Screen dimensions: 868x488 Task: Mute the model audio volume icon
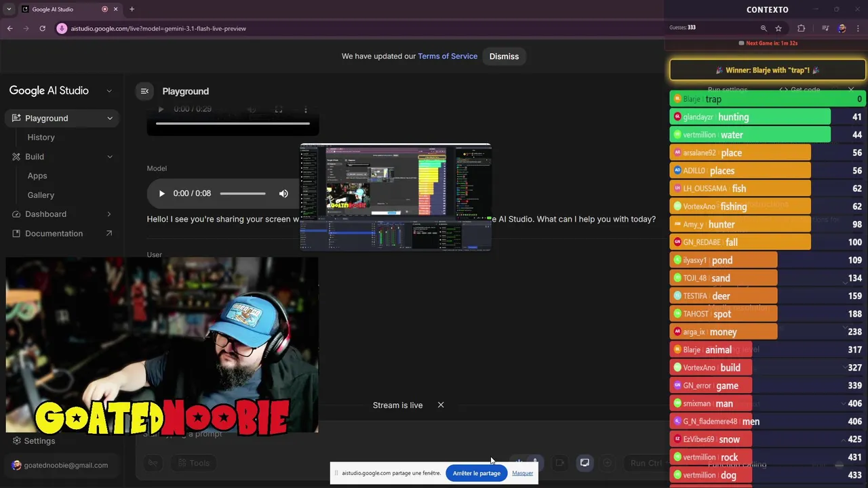[x=283, y=194]
